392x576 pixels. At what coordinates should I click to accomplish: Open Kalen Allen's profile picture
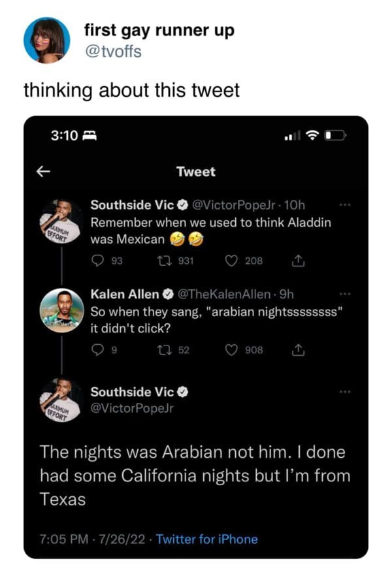(61, 310)
